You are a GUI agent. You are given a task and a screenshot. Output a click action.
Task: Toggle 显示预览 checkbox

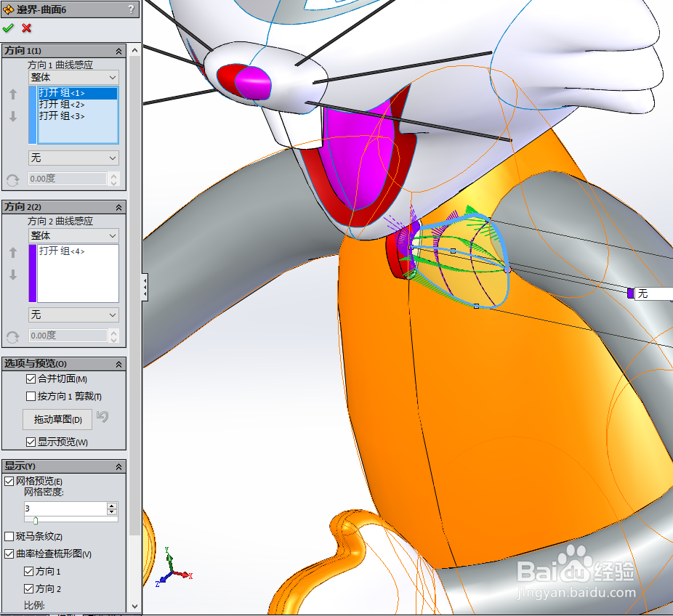pos(31,442)
